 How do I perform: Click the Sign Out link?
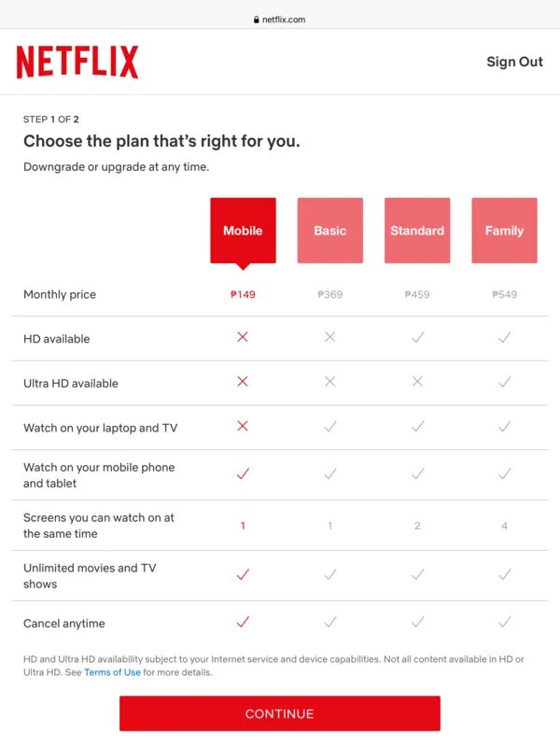[514, 62]
